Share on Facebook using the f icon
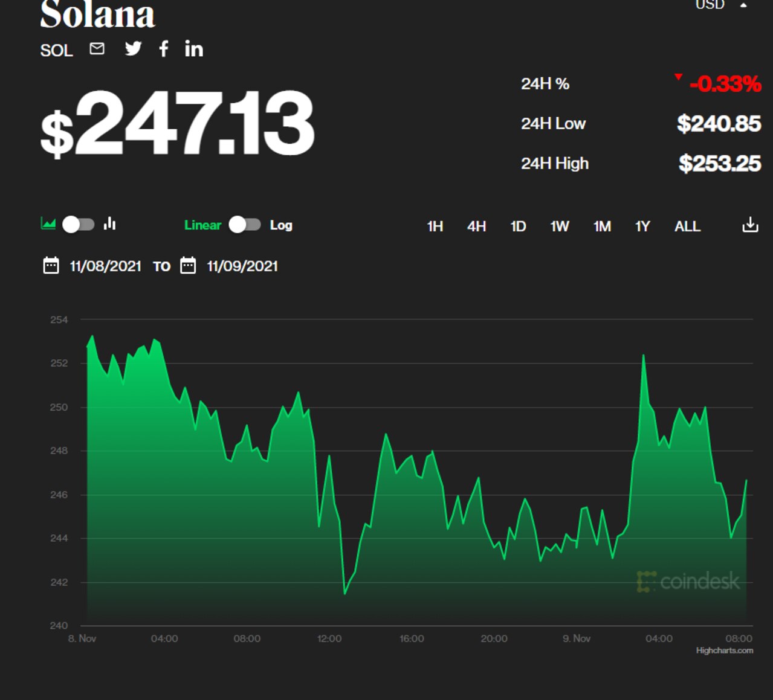Image resolution: width=773 pixels, height=700 pixels. click(163, 49)
